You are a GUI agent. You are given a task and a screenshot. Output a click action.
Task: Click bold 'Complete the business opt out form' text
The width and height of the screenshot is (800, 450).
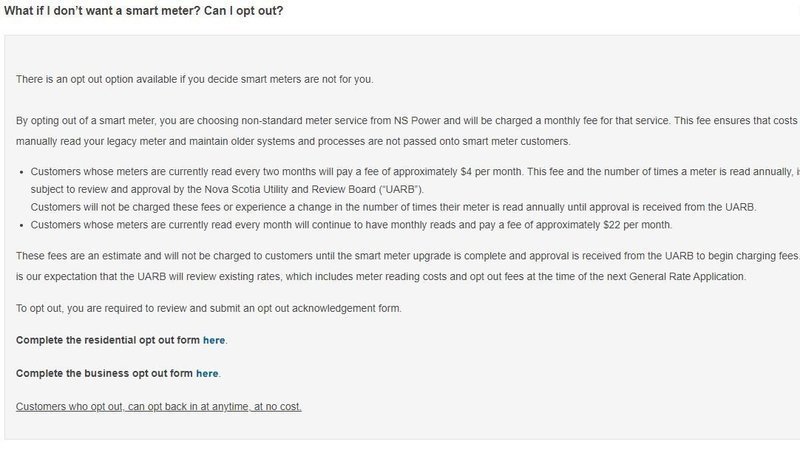(x=105, y=374)
